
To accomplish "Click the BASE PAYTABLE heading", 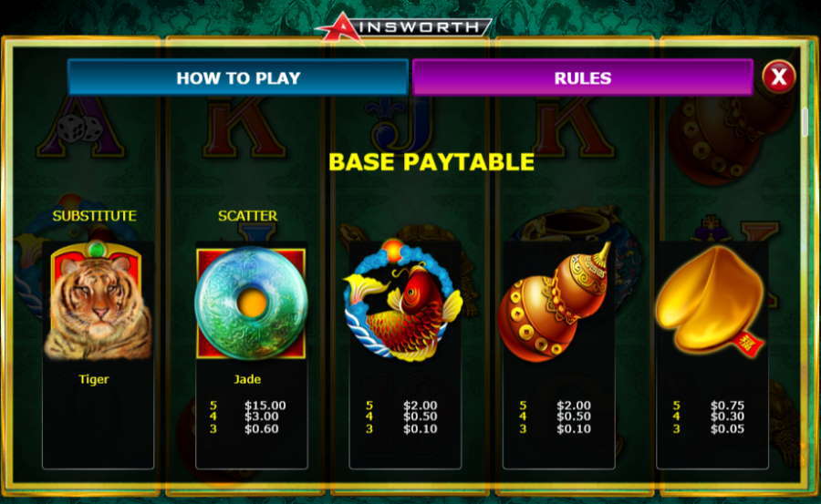I will tap(431, 161).
